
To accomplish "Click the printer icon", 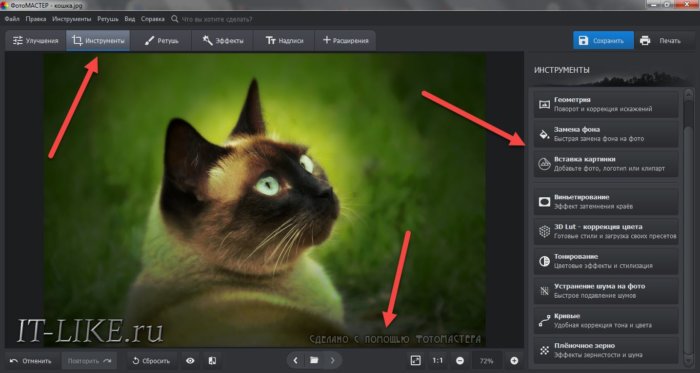I will 645,41.
